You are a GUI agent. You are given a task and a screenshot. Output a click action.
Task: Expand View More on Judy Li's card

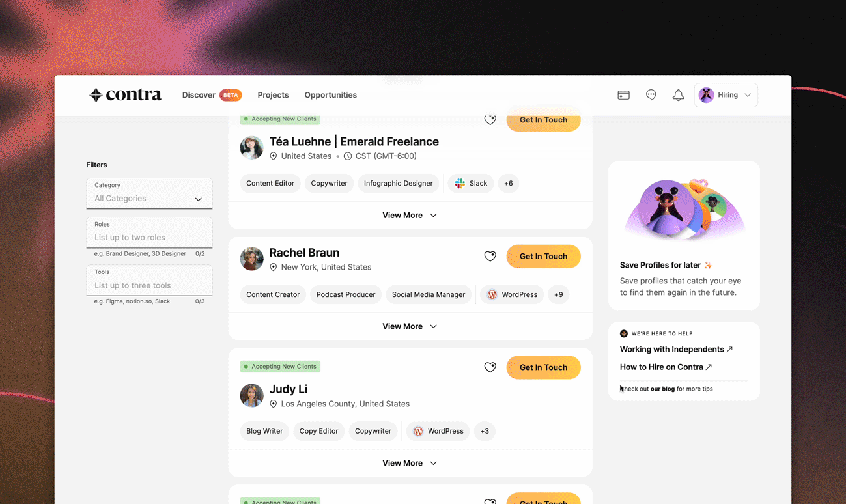tap(410, 463)
